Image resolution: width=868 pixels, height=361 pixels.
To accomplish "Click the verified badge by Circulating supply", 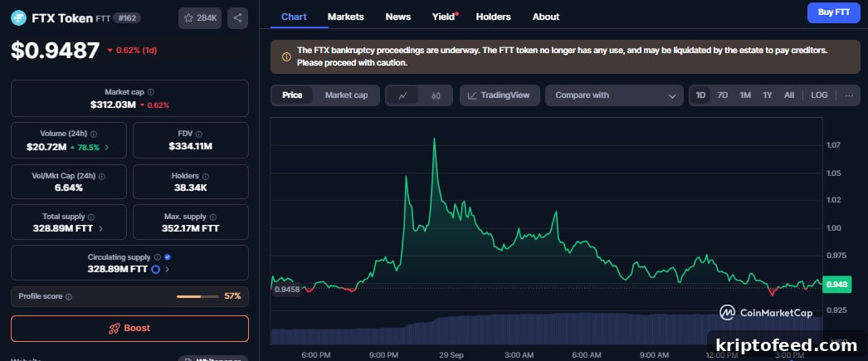I will pos(167,257).
